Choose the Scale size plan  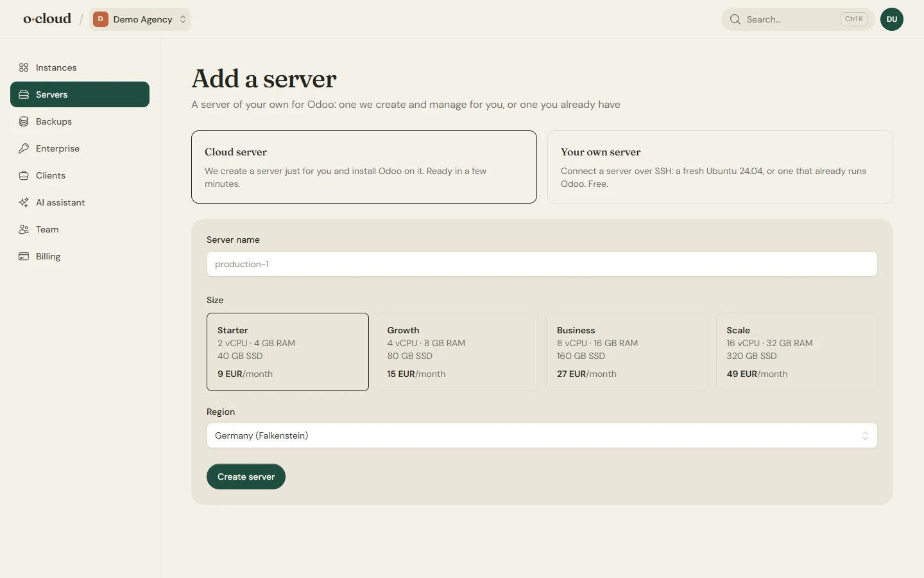pyautogui.click(x=797, y=352)
